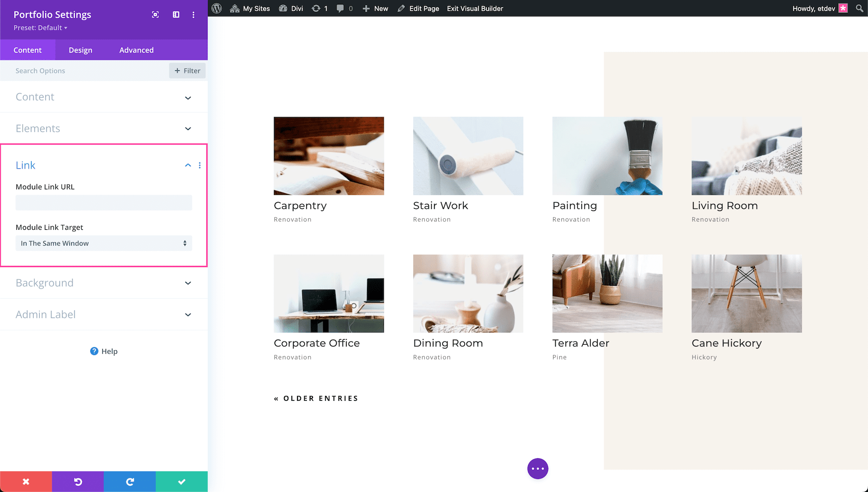Viewport: 868px width, 492px height.
Task: Open the Advanced tab
Action: click(x=136, y=50)
